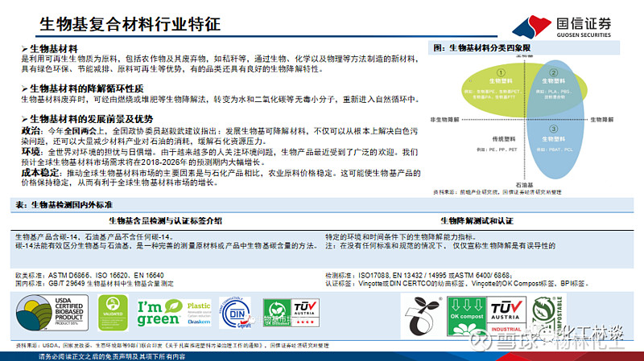The image size is (644, 361).
Task: Click the sentence 生物基产品含碳-14，石油基产品不含任何碳-14
Action: click(94, 237)
